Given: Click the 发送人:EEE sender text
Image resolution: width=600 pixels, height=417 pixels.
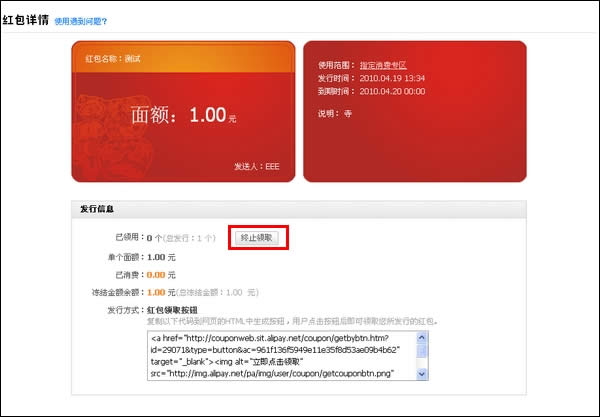Looking at the screenshot, I should tap(257, 166).
